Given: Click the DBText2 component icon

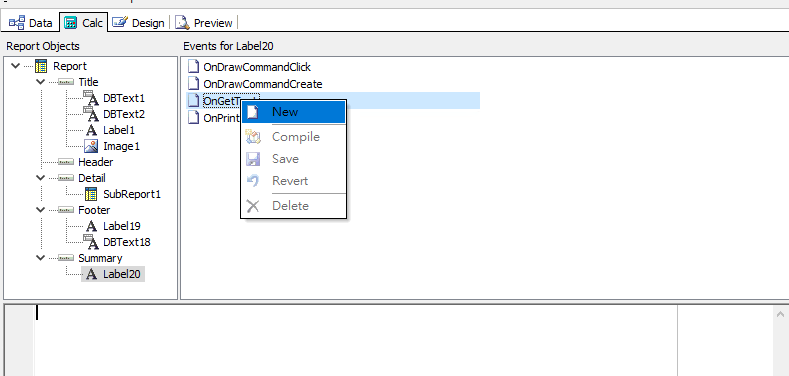Looking at the screenshot, I should click(x=91, y=114).
